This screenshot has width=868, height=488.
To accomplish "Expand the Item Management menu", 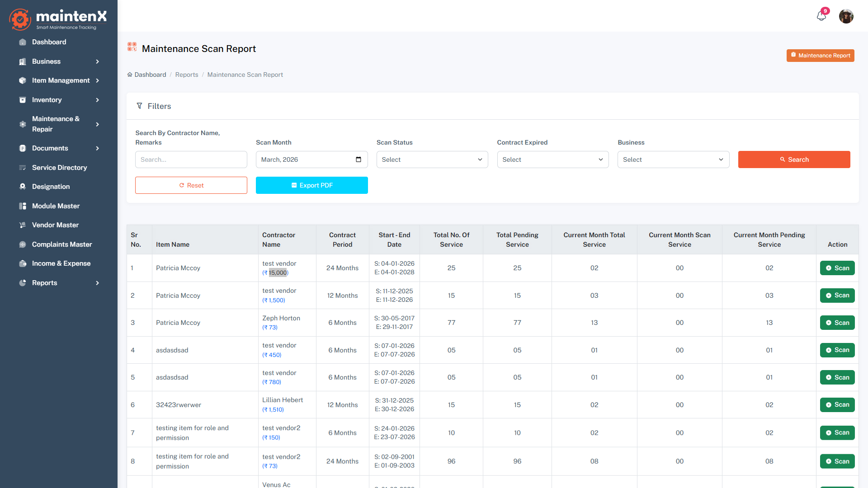I will [x=61, y=80].
